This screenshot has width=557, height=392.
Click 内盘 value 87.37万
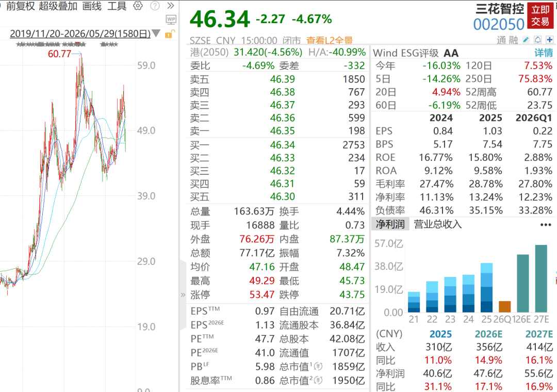click(347, 239)
